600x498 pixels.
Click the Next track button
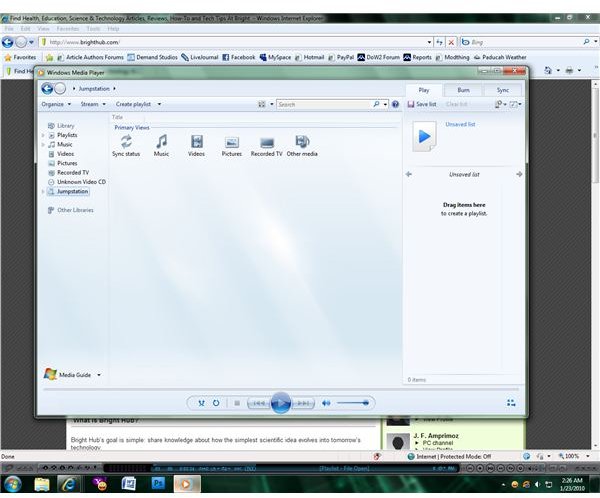coord(303,403)
